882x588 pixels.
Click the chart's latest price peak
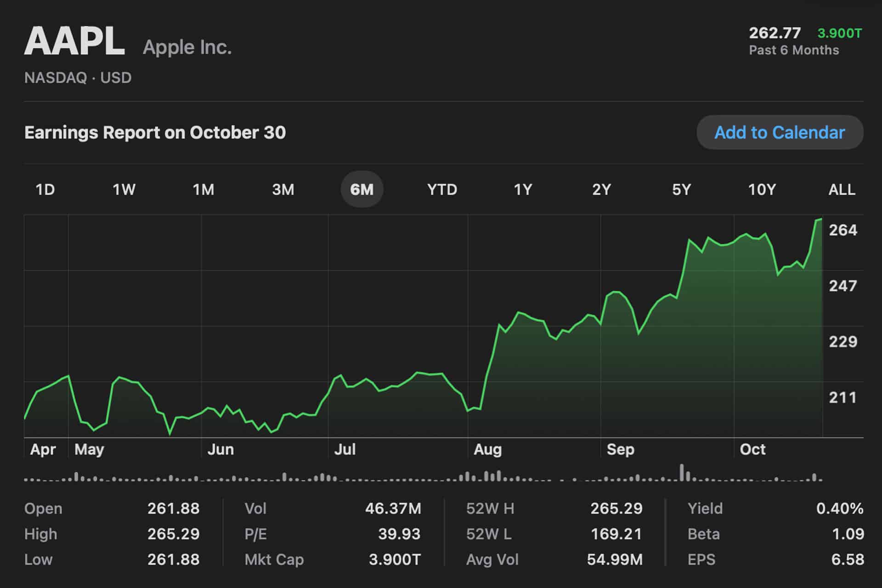[820, 220]
